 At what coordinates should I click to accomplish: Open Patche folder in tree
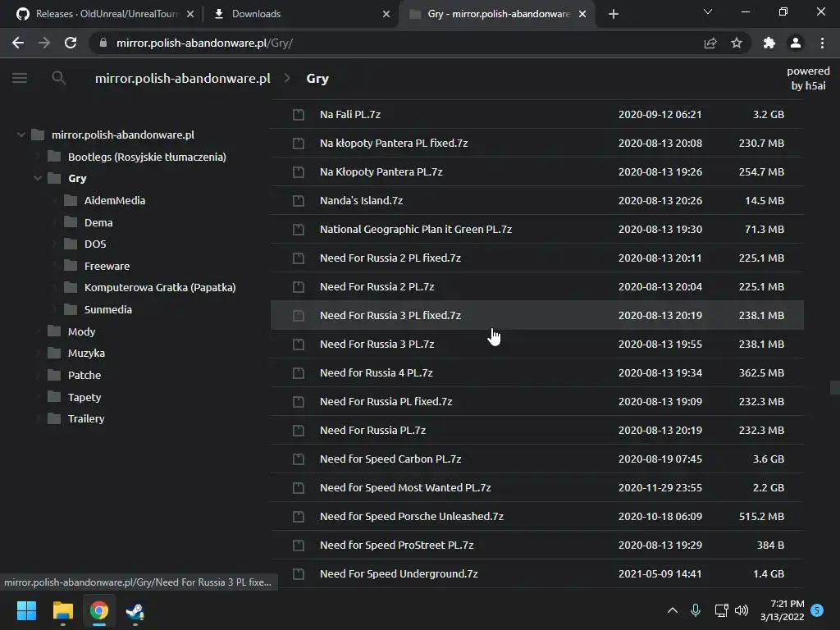pos(84,375)
